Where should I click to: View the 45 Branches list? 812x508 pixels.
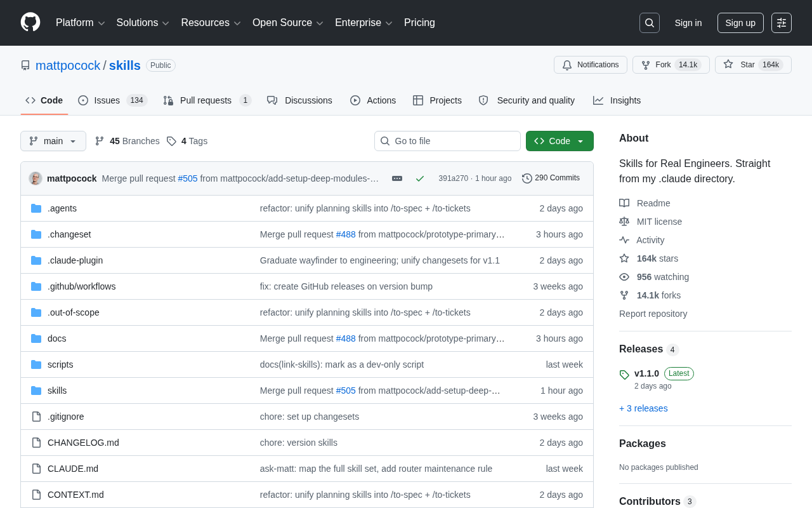(128, 141)
